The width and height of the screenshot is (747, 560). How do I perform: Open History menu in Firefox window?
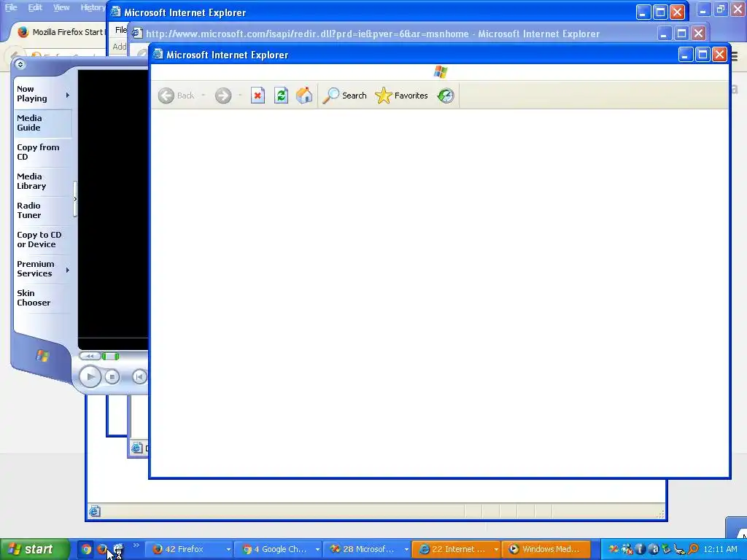pos(93,7)
